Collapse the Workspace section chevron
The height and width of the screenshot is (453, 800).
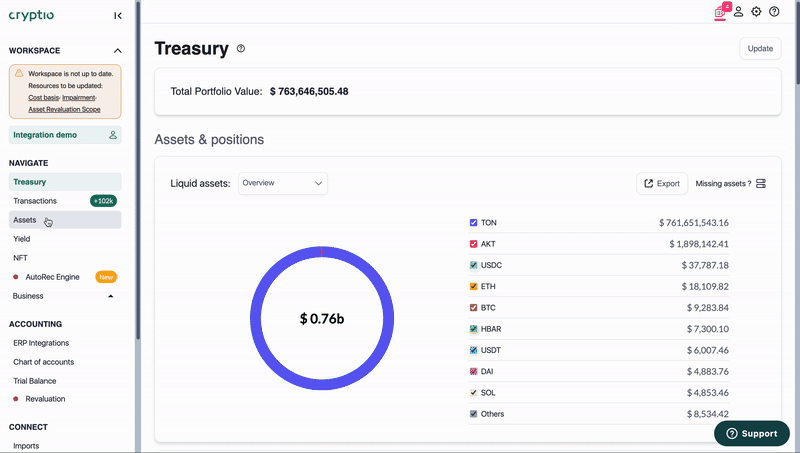pos(117,51)
